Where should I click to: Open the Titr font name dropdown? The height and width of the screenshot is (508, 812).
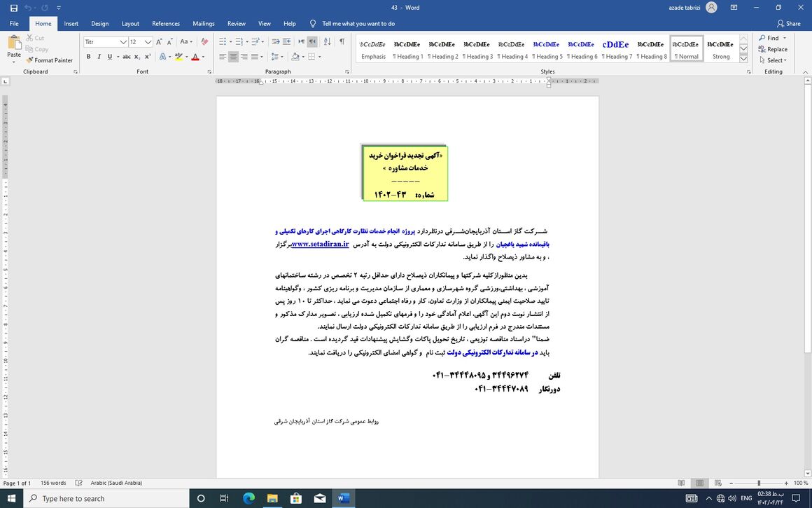pyautogui.click(x=123, y=42)
